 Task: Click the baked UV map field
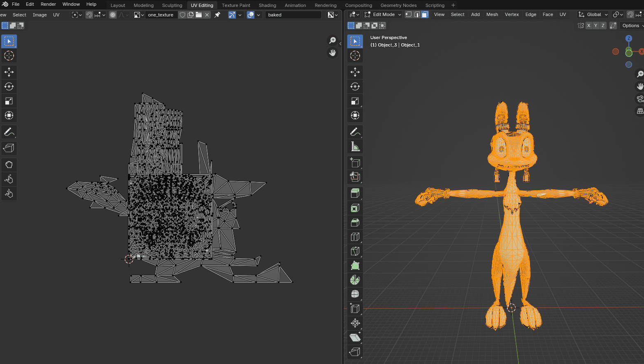293,15
